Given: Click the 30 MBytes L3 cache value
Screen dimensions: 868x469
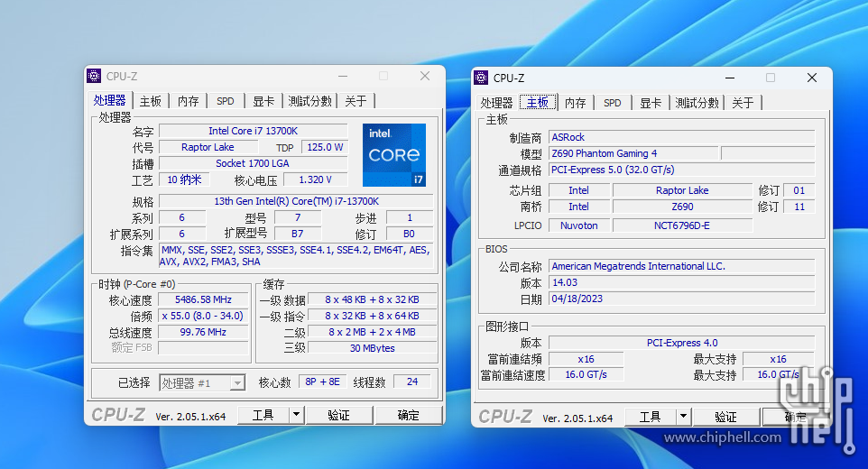Looking at the screenshot, I should point(372,348).
